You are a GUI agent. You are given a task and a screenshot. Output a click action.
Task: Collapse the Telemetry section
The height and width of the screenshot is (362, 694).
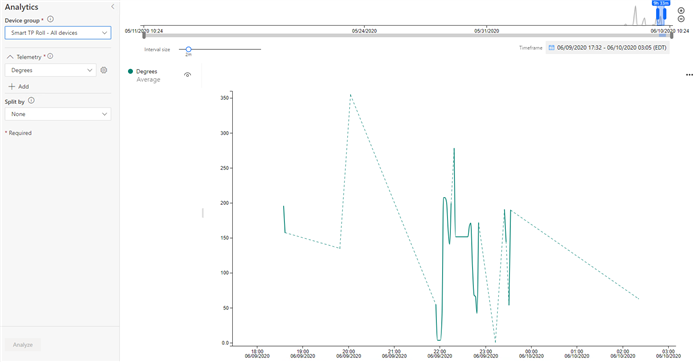pos(10,57)
